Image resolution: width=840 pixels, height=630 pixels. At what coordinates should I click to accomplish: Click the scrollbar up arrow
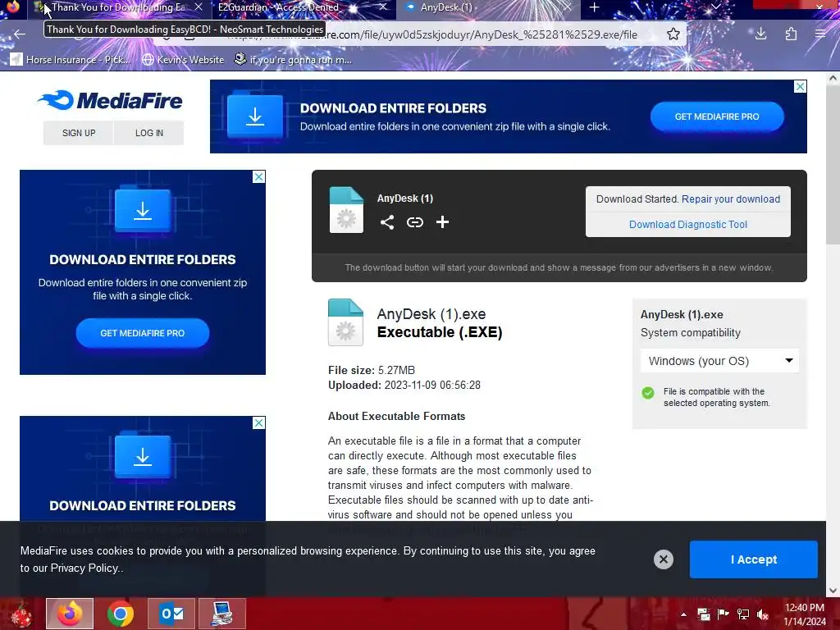point(833,78)
